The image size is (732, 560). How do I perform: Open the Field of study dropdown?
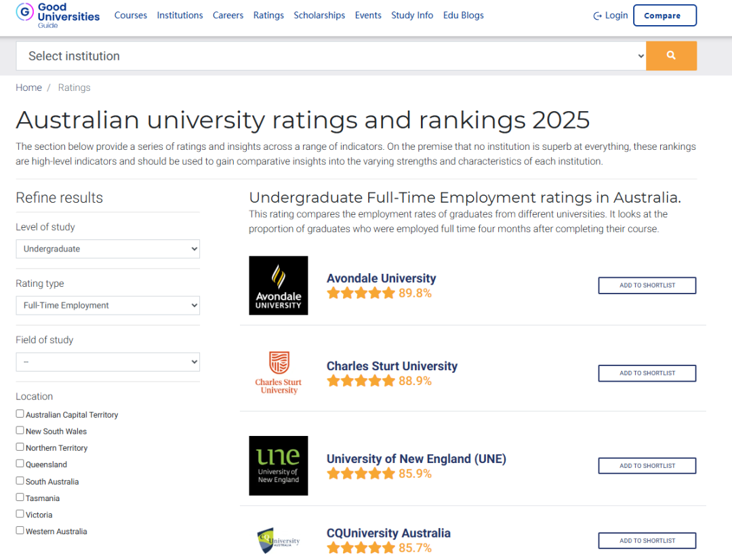click(108, 362)
